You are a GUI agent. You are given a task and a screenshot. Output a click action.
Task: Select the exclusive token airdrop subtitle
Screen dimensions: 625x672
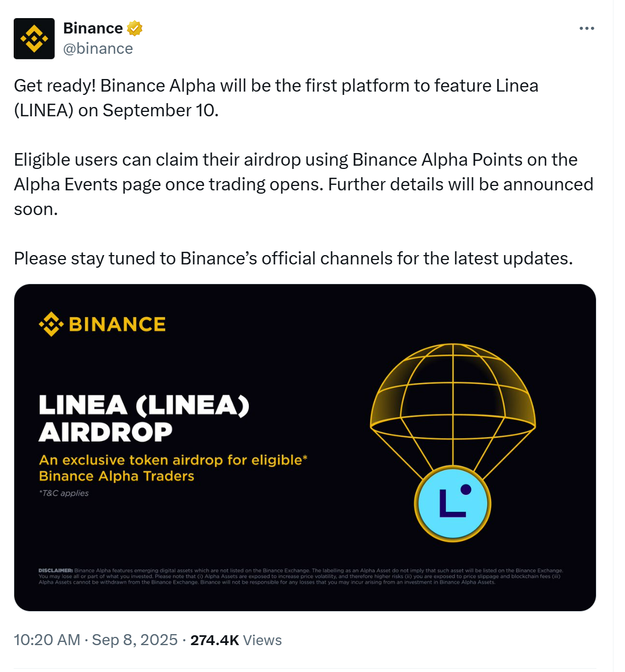(x=173, y=467)
